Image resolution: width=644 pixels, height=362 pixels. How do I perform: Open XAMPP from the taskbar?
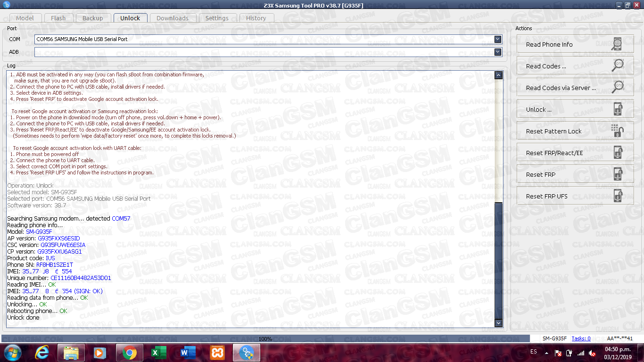pyautogui.click(x=217, y=353)
